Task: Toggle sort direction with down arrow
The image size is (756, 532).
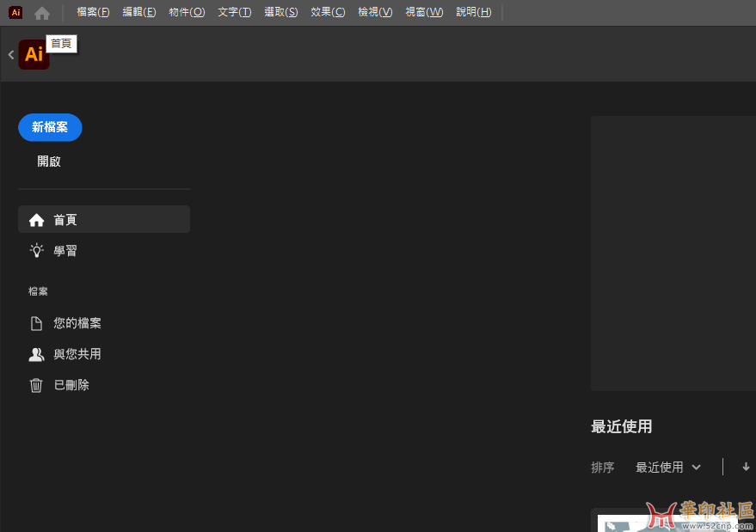Action: click(x=746, y=467)
